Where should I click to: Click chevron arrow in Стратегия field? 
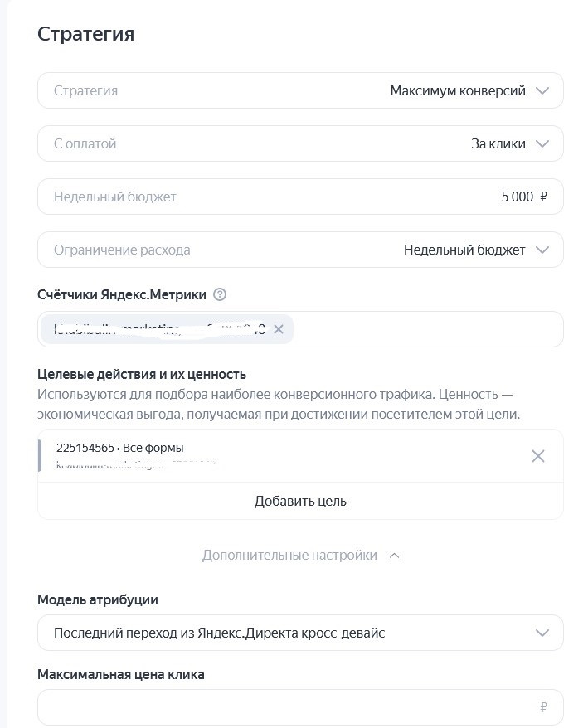(x=543, y=91)
